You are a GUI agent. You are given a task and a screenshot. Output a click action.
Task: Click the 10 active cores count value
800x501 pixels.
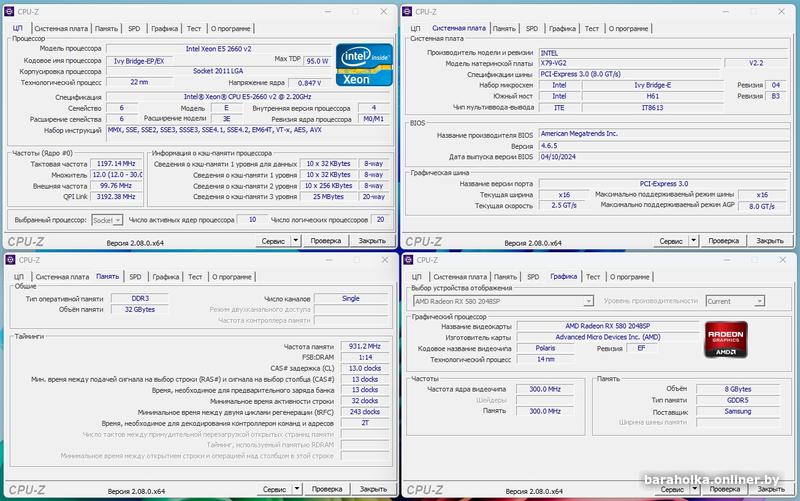click(252, 219)
